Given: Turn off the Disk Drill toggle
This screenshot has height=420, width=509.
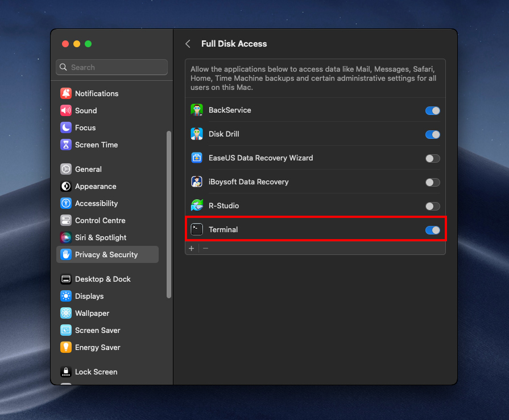Looking at the screenshot, I should click(x=433, y=134).
